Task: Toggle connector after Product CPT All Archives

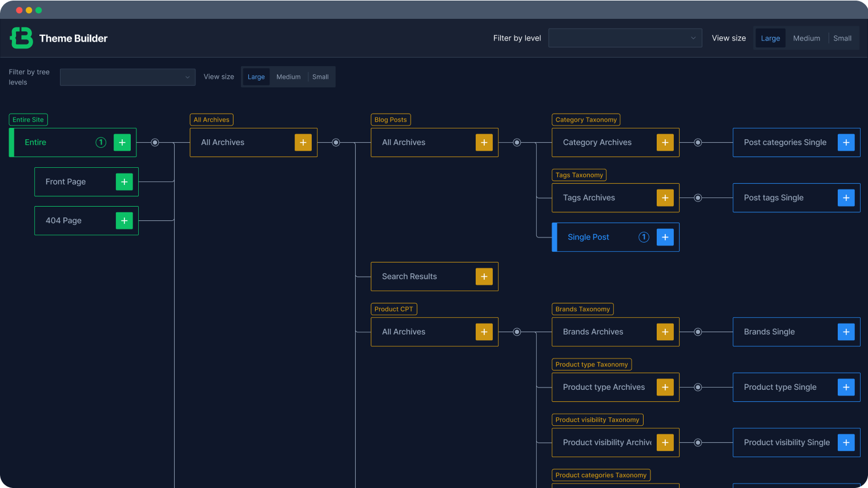Action: [x=517, y=332]
